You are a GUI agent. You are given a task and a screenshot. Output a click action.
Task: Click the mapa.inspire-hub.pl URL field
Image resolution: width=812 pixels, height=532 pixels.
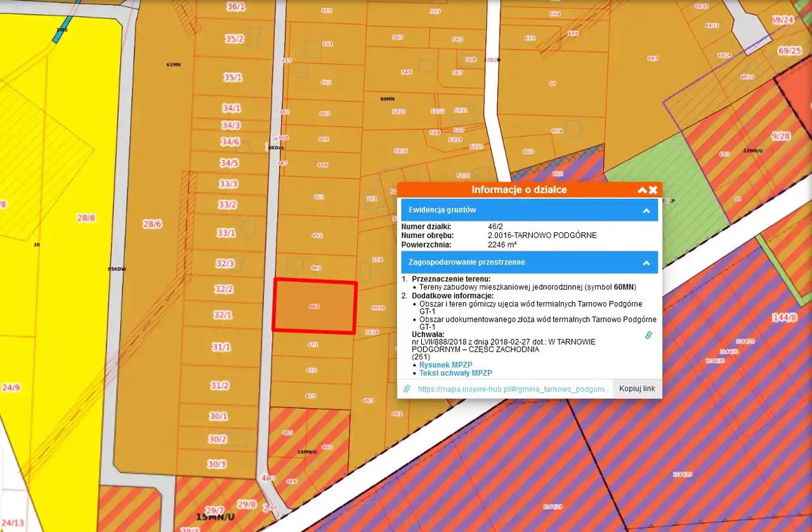pyautogui.click(x=513, y=389)
